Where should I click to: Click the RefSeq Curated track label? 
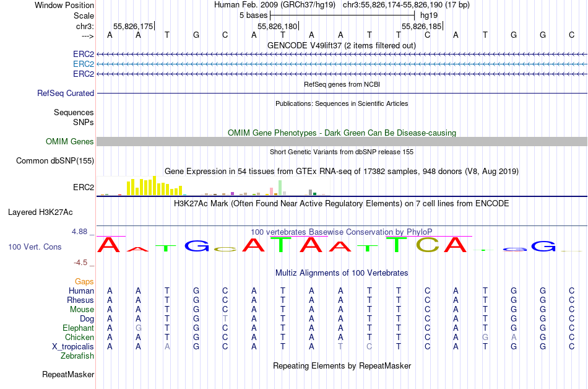[65, 93]
